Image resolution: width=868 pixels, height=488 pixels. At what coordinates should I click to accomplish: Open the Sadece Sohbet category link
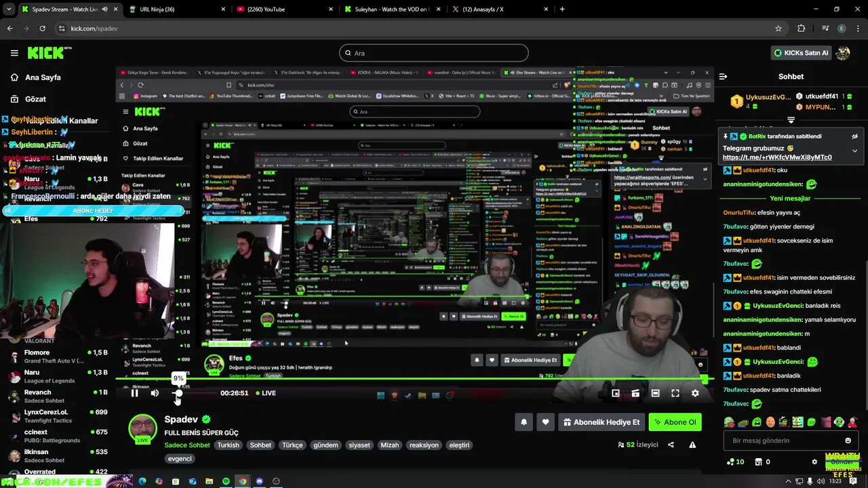coord(187,445)
